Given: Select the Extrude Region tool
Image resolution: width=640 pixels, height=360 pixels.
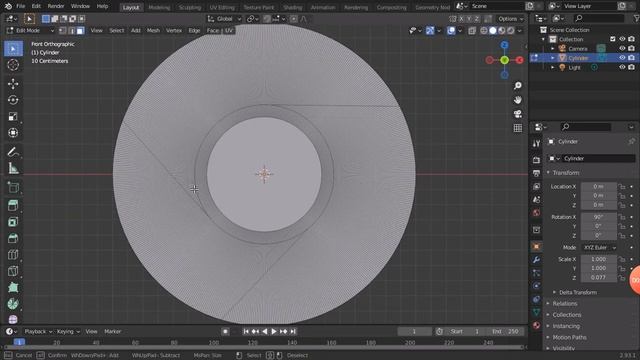Looking at the screenshot, I should [x=13, y=205].
